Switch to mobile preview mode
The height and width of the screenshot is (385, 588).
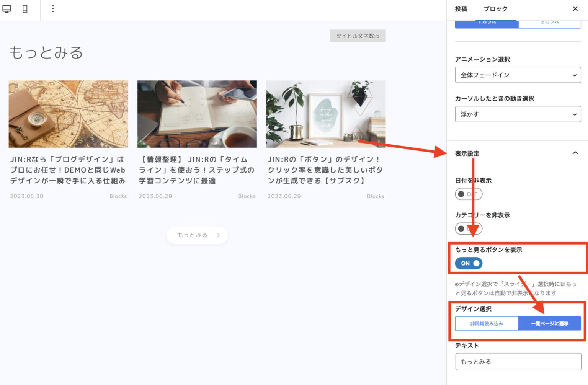(24, 9)
